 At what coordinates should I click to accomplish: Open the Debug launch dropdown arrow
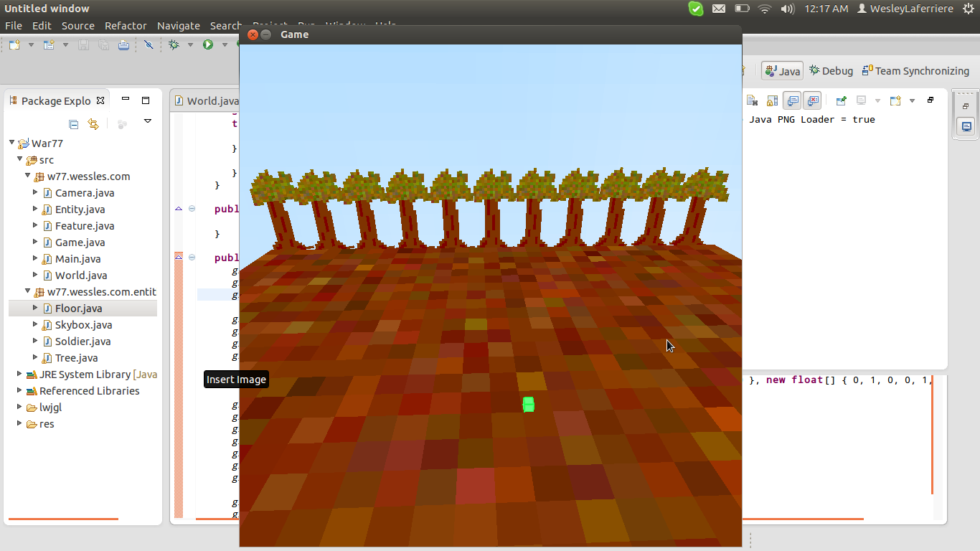point(190,44)
